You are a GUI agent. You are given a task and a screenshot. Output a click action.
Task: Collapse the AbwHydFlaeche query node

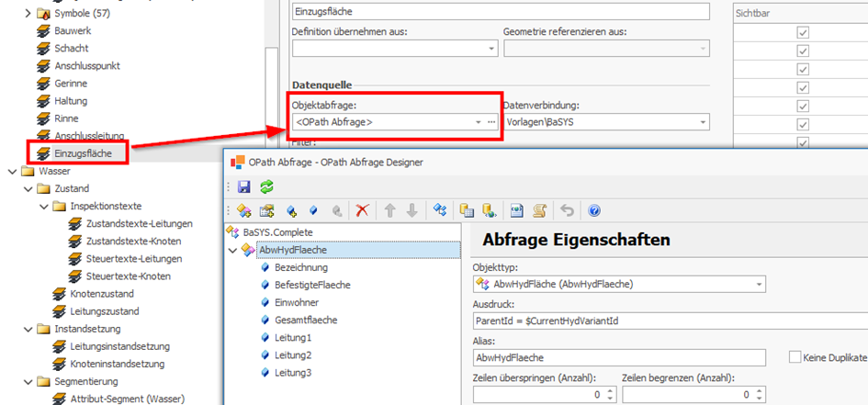[x=232, y=250]
